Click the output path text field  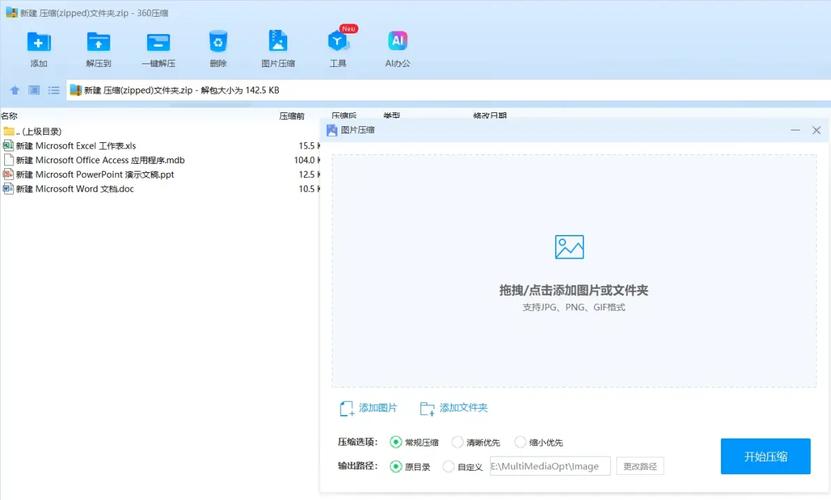[x=549, y=467]
